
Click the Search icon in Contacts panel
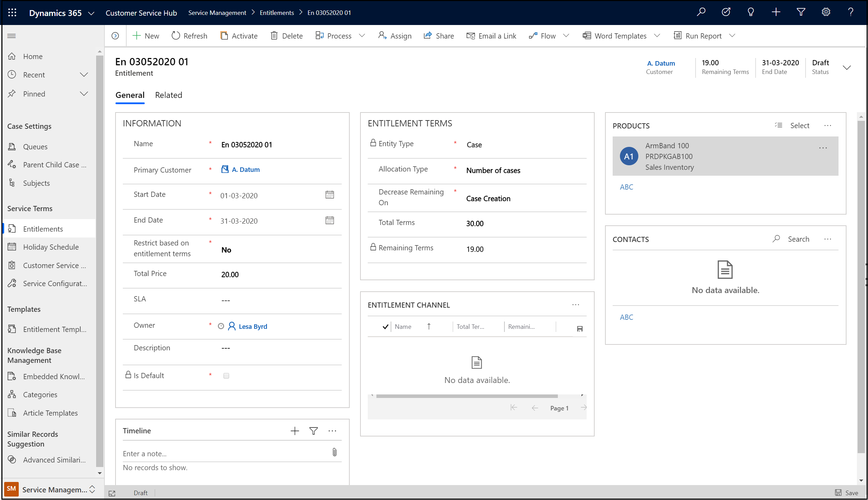pos(777,239)
